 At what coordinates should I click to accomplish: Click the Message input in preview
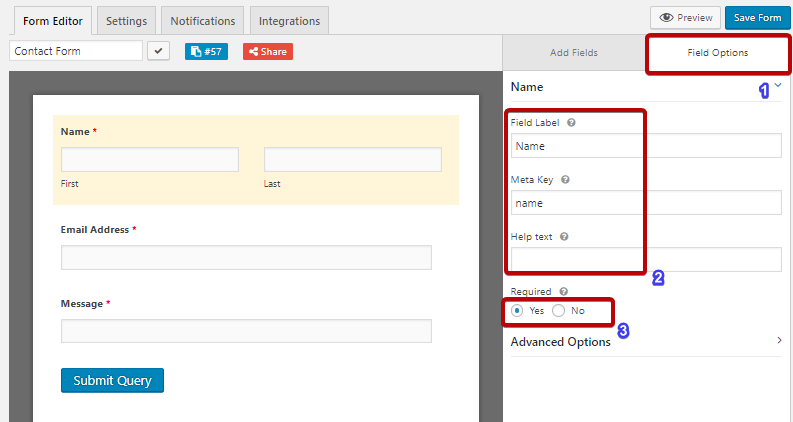point(246,331)
